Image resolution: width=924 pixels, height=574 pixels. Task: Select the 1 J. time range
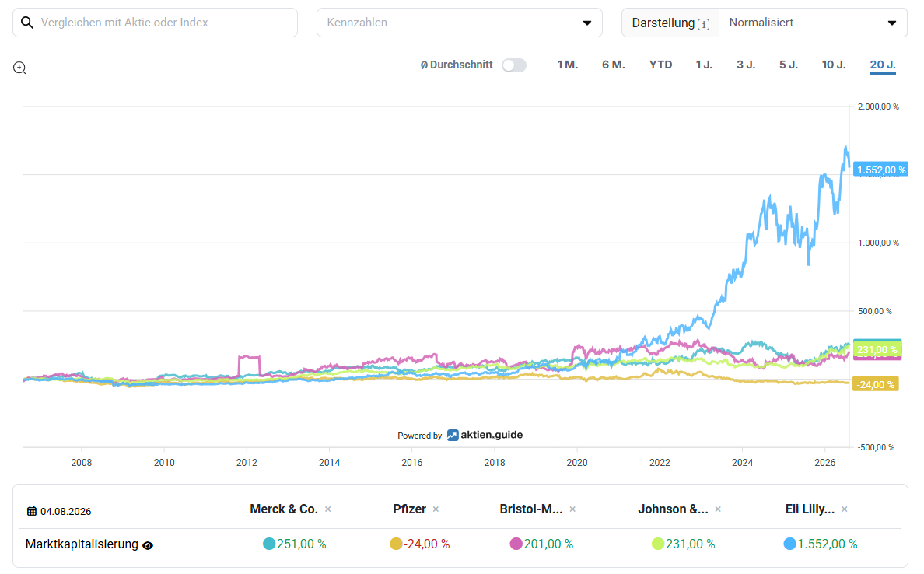[x=704, y=65]
